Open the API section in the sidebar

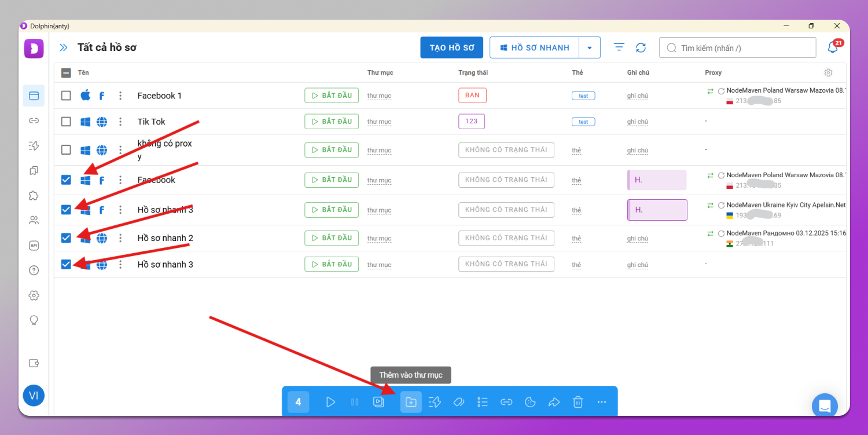click(34, 246)
